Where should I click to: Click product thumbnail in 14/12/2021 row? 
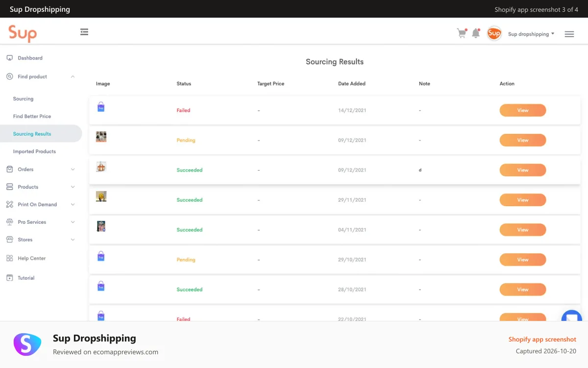[x=101, y=107]
